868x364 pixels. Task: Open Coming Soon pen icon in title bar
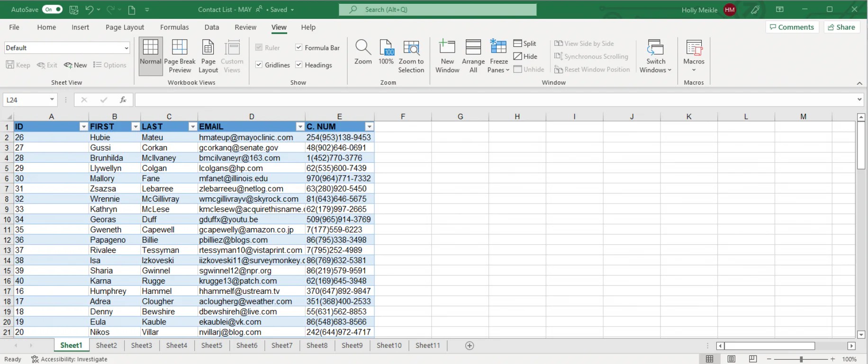click(x=755, y=9)
